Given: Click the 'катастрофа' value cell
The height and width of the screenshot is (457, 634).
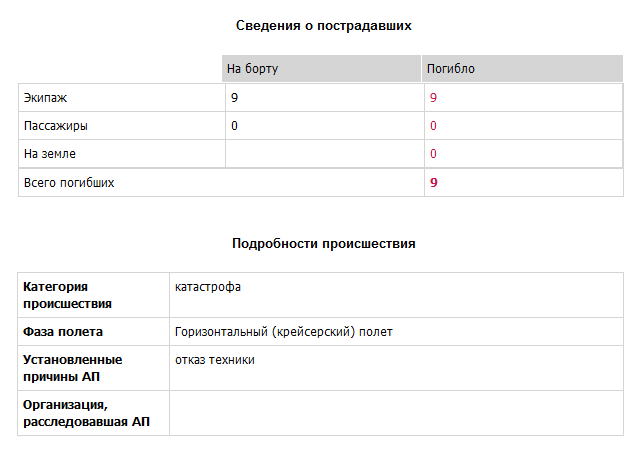Looking at the screenshot, I should click(396, 295).
